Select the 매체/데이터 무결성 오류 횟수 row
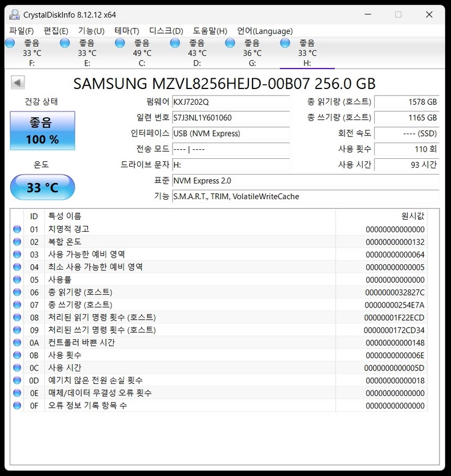Viewport: 451px width, 476px height. tap(219, 393)
